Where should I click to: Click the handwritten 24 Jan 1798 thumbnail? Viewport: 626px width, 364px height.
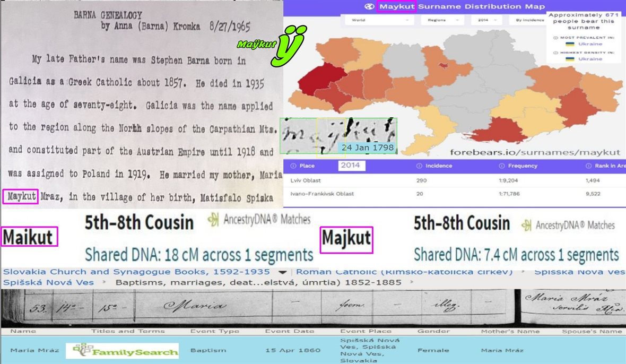338,136
